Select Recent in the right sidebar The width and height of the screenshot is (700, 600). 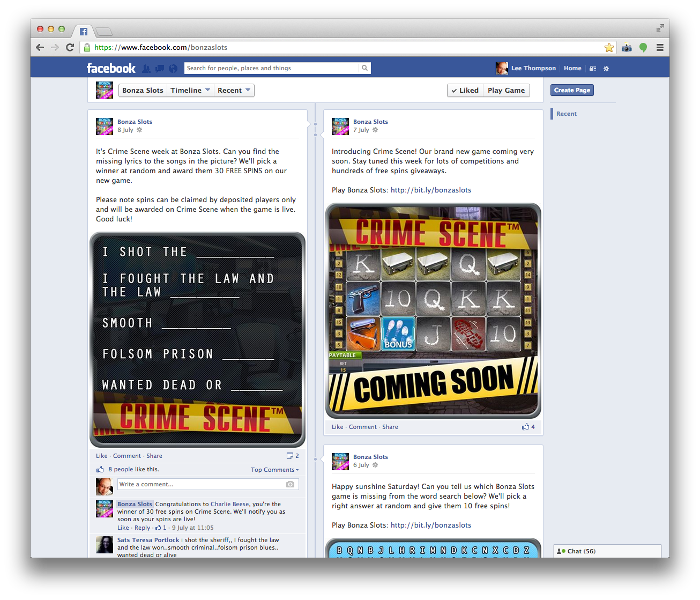567,114
